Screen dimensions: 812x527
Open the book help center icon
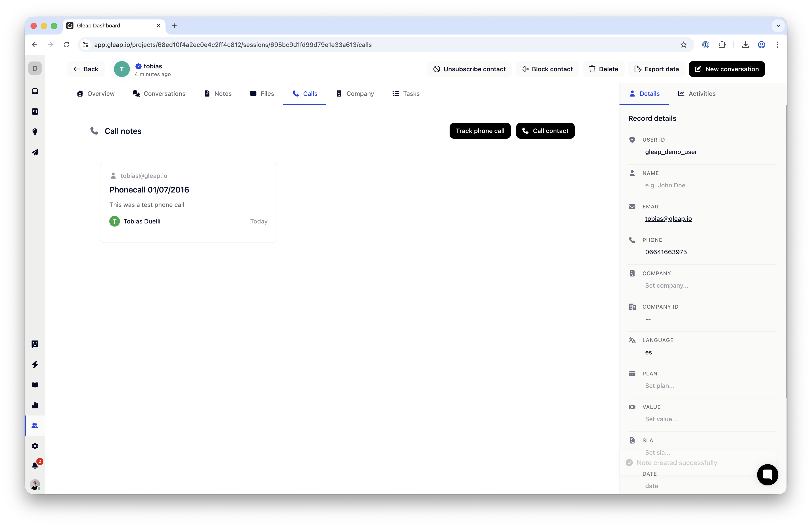click(x=35, y=385)
